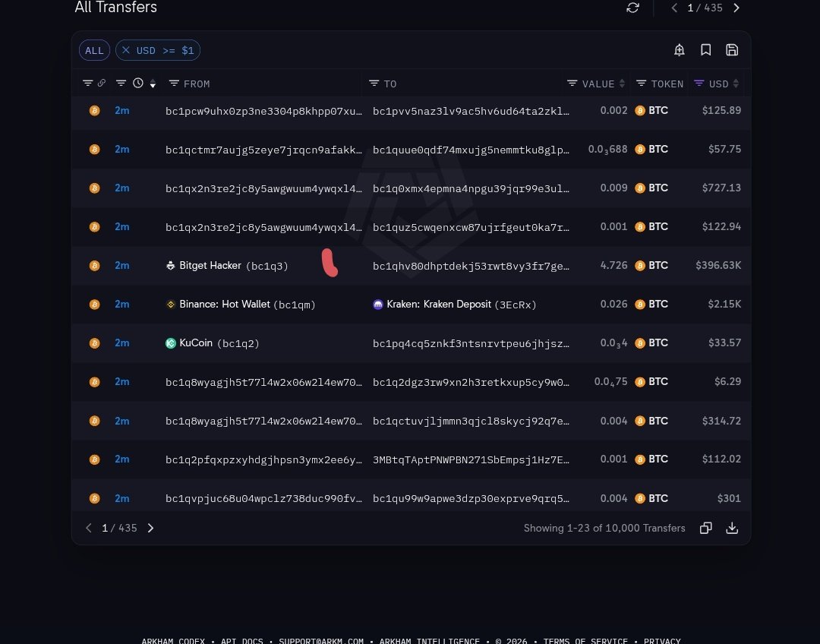Bookmark the current filter
Image resolution: width=820 pixels, height=644 pixels.
point(705,49)
